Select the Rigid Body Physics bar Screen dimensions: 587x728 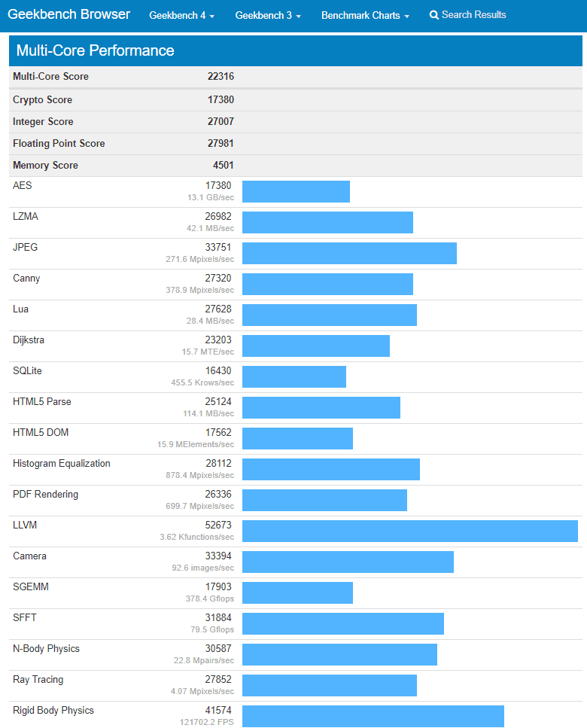(373, 716)
